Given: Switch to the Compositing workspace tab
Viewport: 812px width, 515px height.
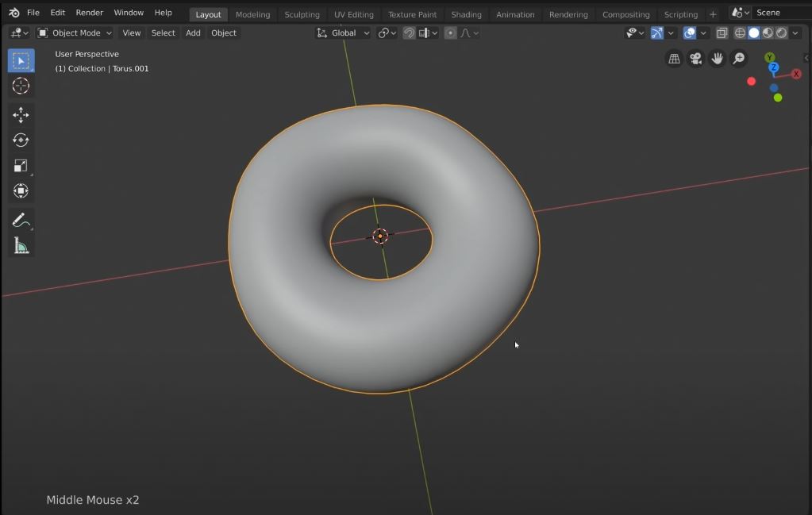Looking at the screenshot, I should click(x=626, y=14).
